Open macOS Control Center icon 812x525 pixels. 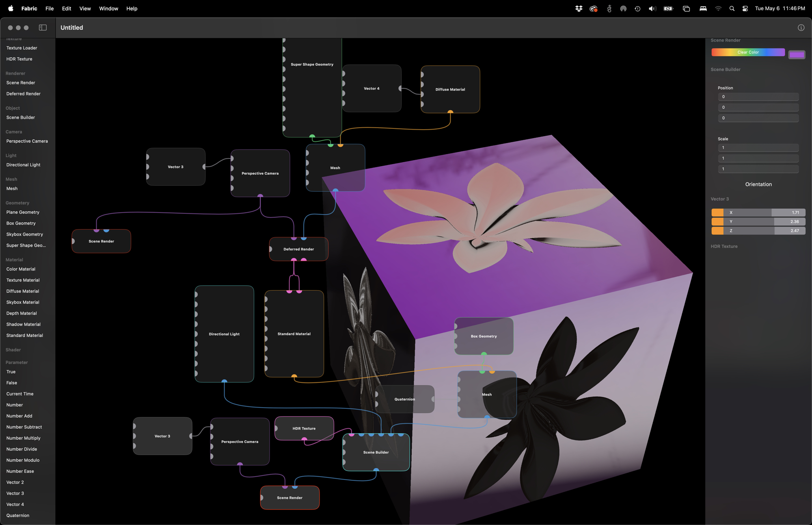745,9
